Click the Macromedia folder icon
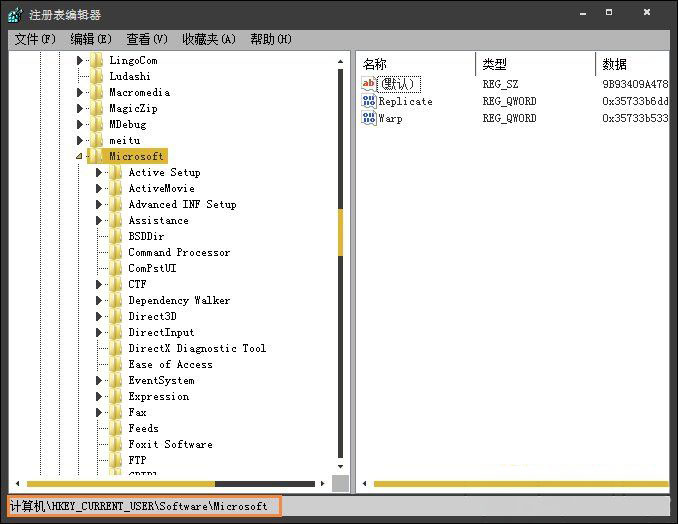The image size is (678, 524). 96,93
